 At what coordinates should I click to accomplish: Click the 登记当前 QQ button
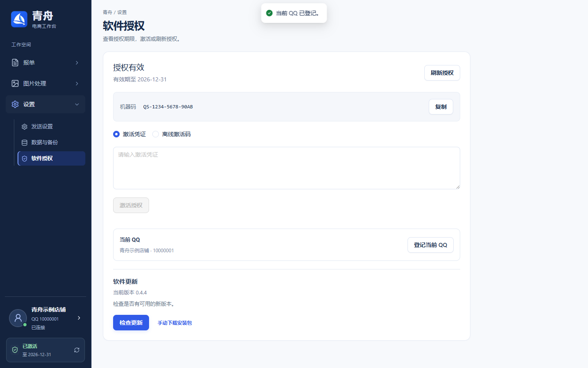tap(430, 245)
